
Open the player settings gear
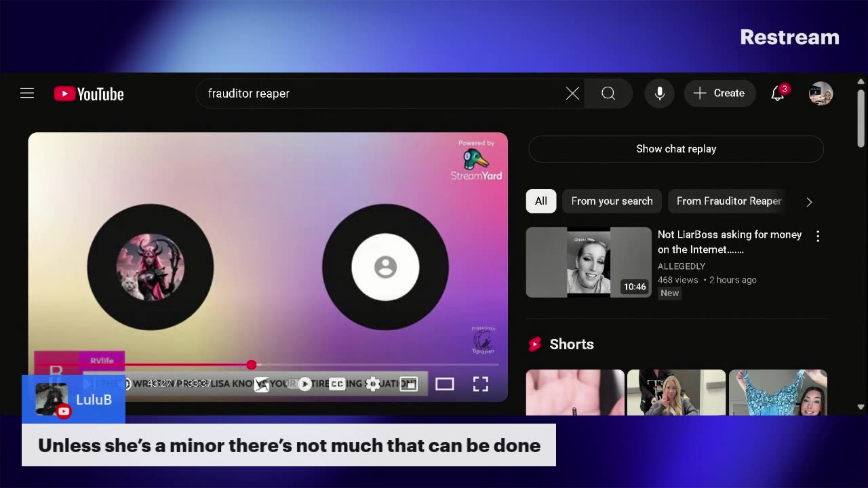[x=372, y=384]
